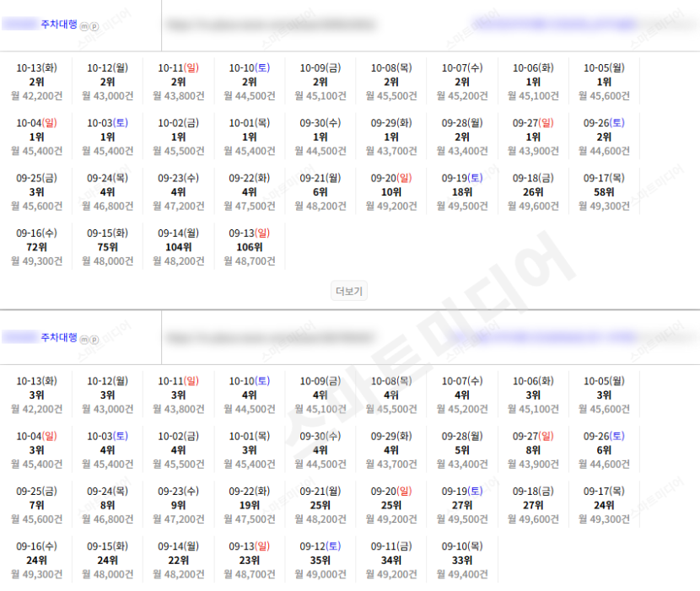Select the '33위' rank value
Viewport: 700px width, 591px height.
[x=462, y=560]
